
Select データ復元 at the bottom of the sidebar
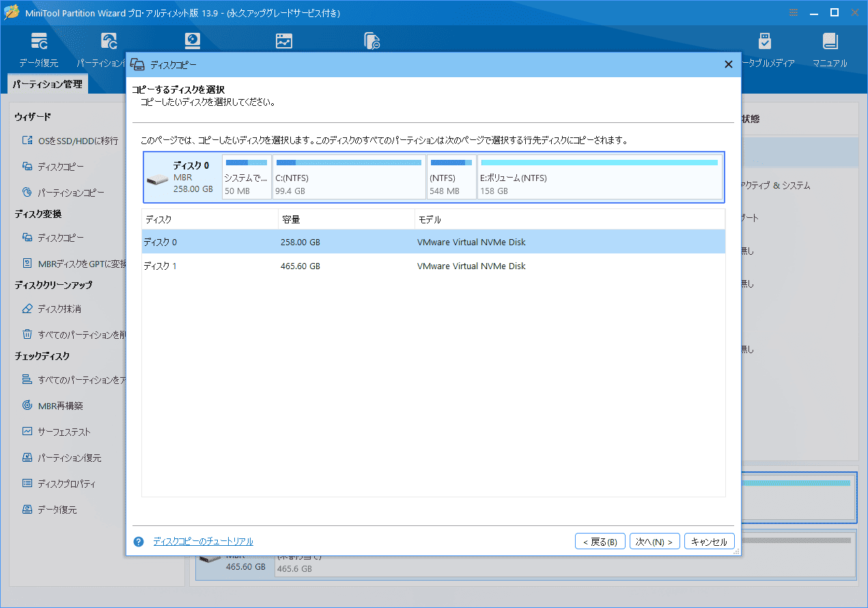49,510
